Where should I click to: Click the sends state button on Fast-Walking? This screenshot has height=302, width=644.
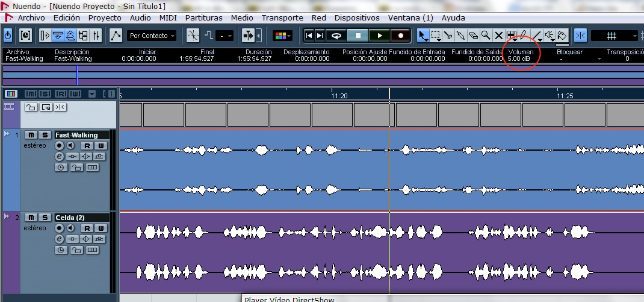99,157
